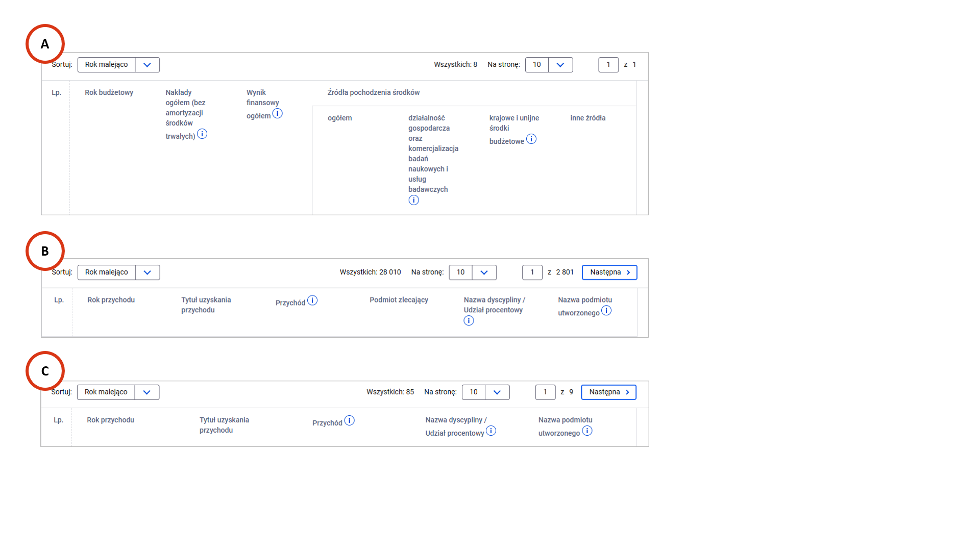
Task: Click info icon next to krajowe środki budżetowe
Action: point(531,139)
